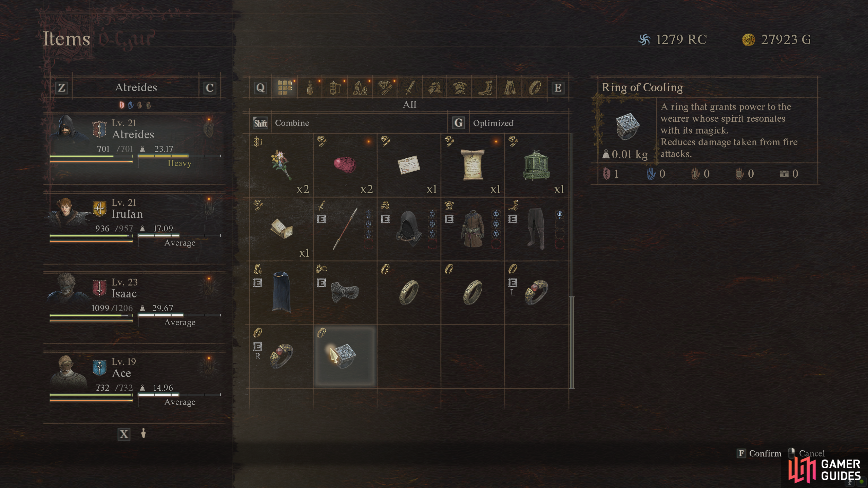This screenshot has width=868, height=488.
Task: Select the equipped hood item
Action: point(409,229)
